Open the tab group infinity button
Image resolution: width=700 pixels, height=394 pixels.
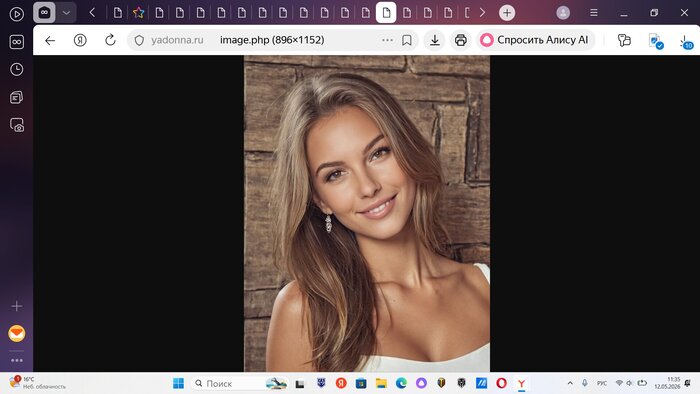[x=44, y=12]
